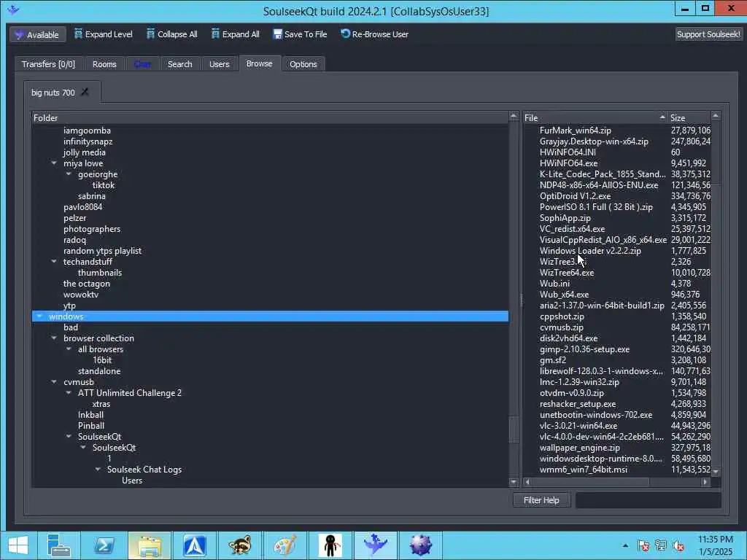Select the random ytps playlist folder
747x560 pixels.
[102, 251]
